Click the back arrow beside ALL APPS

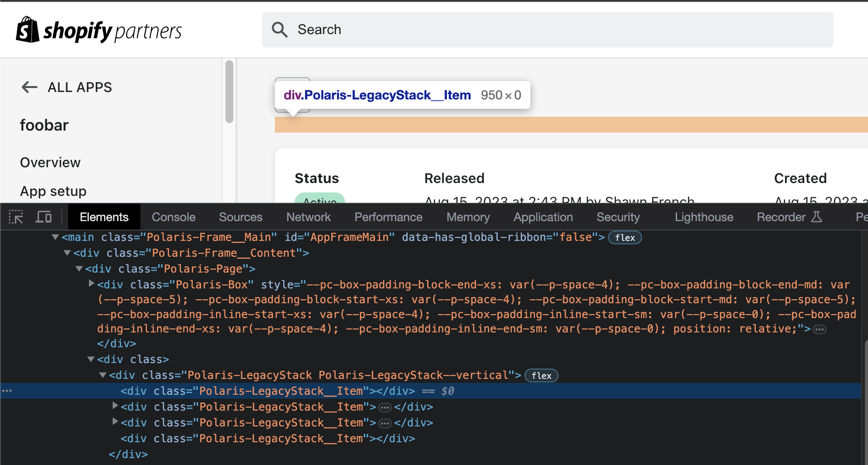click(29, 87)
